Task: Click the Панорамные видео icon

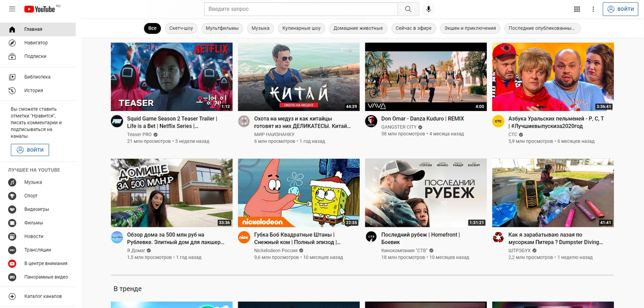Action: click(x=12, y=277)
